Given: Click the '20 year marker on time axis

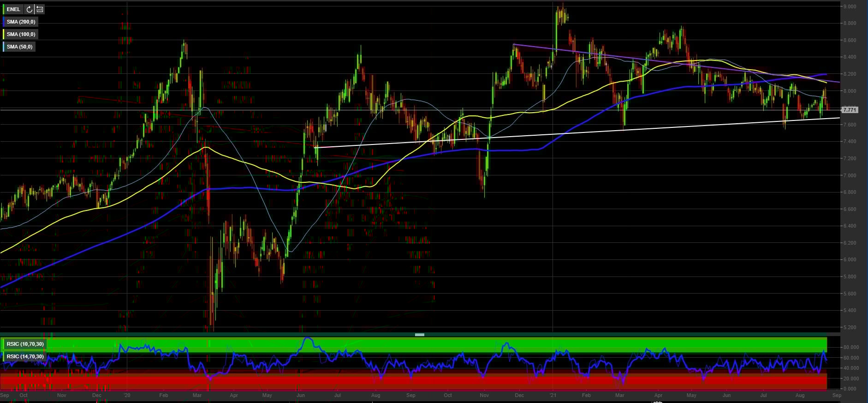Looking at the screenshot, I should (127, 395).
